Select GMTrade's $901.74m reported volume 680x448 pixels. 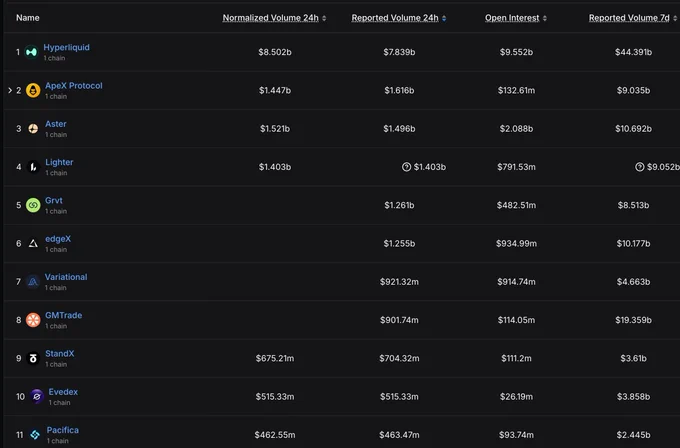(x=399, y=320)
